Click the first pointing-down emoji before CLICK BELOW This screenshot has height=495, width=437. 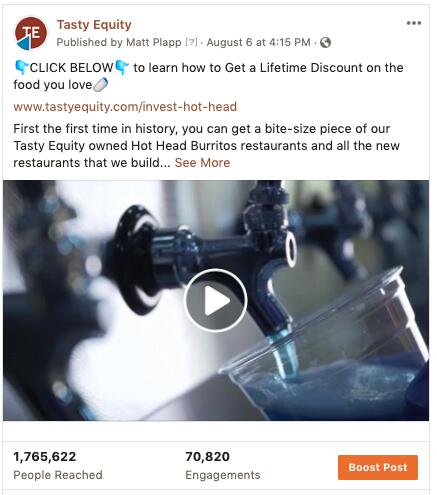coord(21,68)
